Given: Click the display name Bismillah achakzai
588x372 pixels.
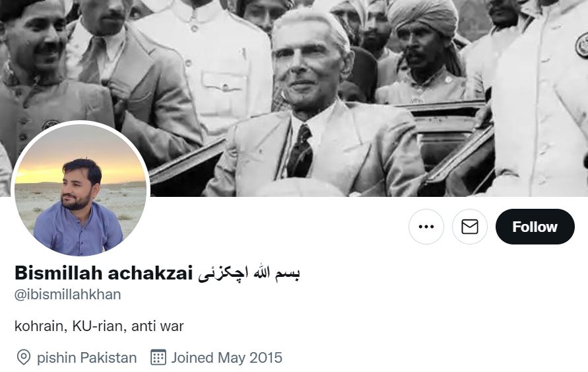Looking at the screenshot, I should click(104, 273).
